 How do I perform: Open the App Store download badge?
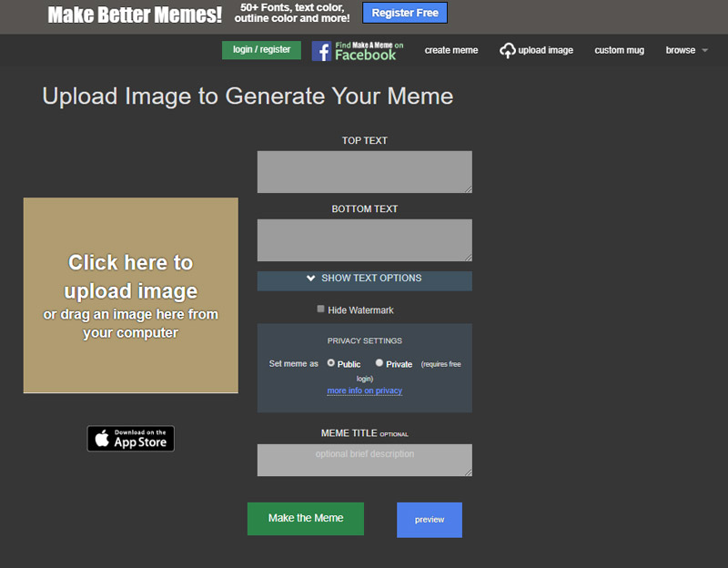coord(131,439)
